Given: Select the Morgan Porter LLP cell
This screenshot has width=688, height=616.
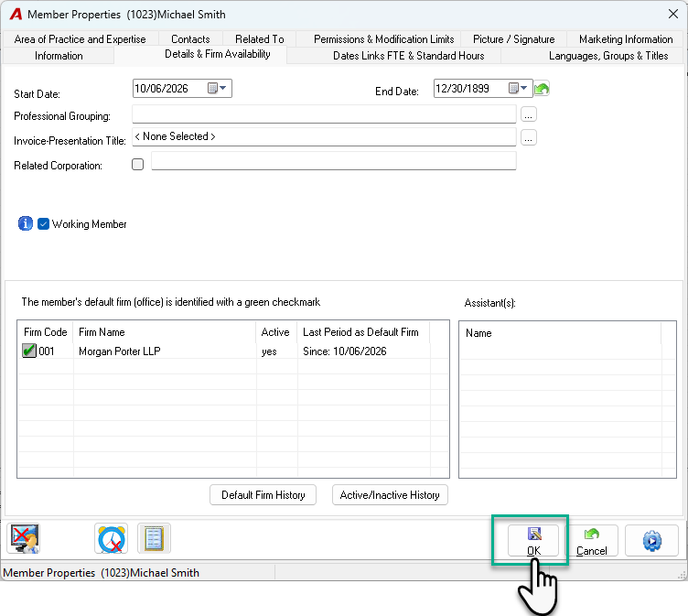Looking at the screenshot, I should coord(165,351).
